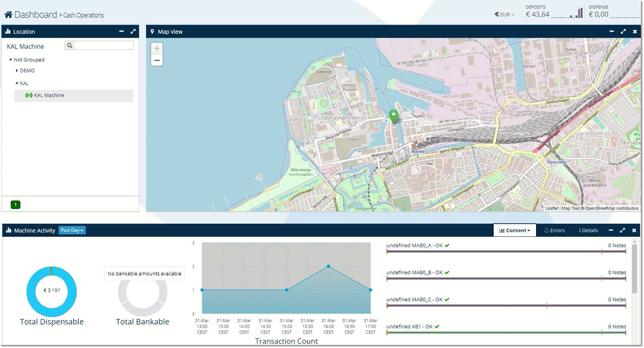This screenshot has width=644, height=348.
Task: Zoom out the map with minus button
Action: [x=157, y=60]
